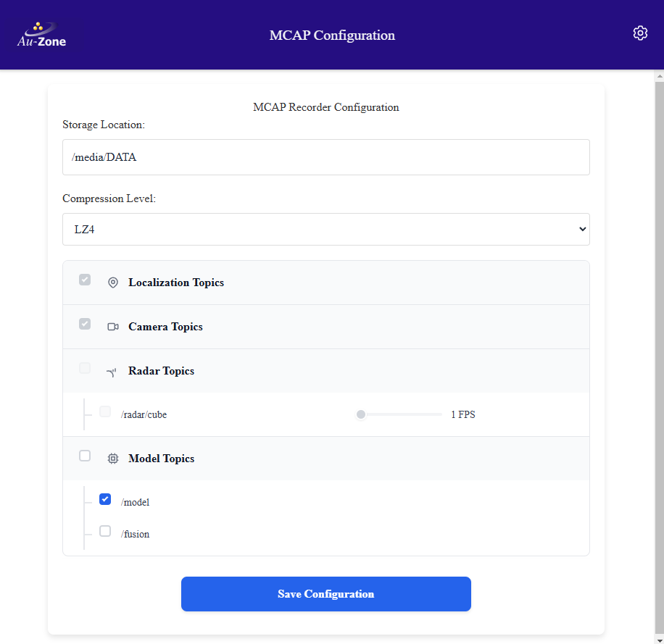Image resolution: width=664 pixels, height=644 pixels.
Task: Click the map pin icon beside Localization Topics
Action: click(x=113, y=283)
